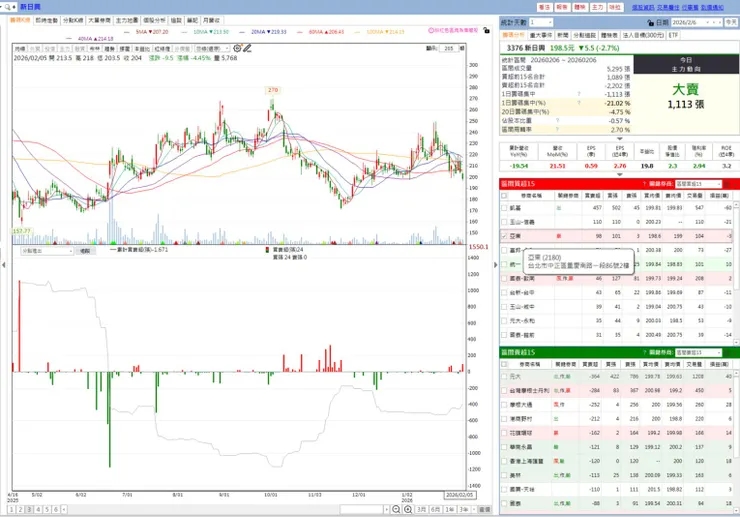Tick checkbox for 美林 sell row
Viewport: 740px width, 517px height.
coord(504,475)
